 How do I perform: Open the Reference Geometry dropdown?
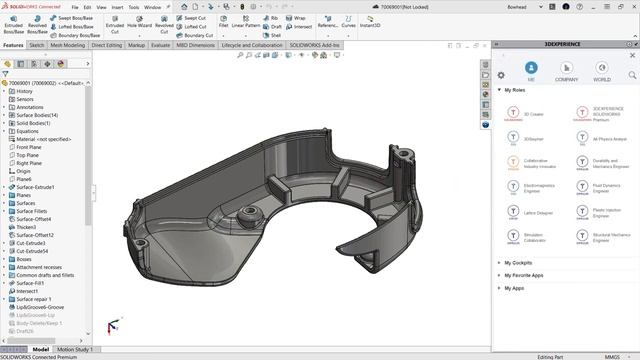[x=328, y=36]
